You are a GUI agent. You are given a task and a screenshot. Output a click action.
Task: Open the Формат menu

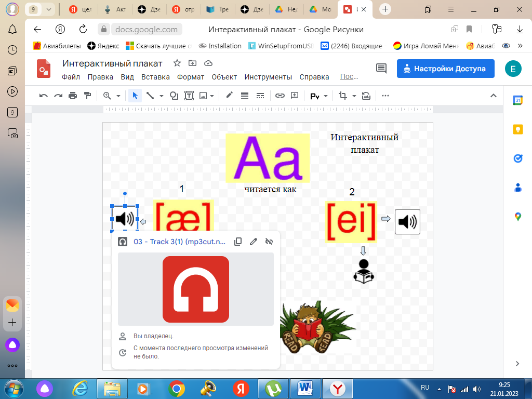(x=191, y=77)
